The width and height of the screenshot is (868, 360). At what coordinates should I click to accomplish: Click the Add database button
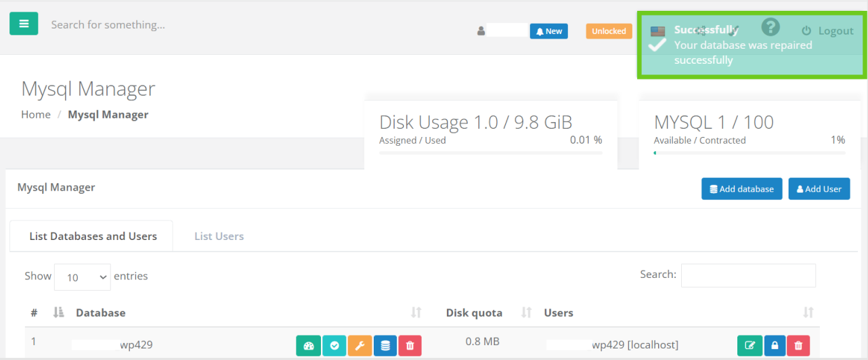point(741,189)
